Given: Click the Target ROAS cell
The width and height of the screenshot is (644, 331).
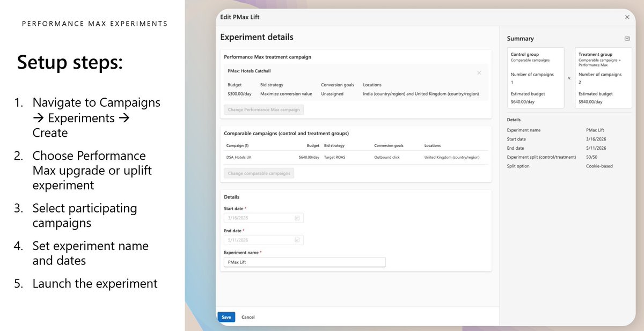Looking at the screenshot, I should coord(335,157).
